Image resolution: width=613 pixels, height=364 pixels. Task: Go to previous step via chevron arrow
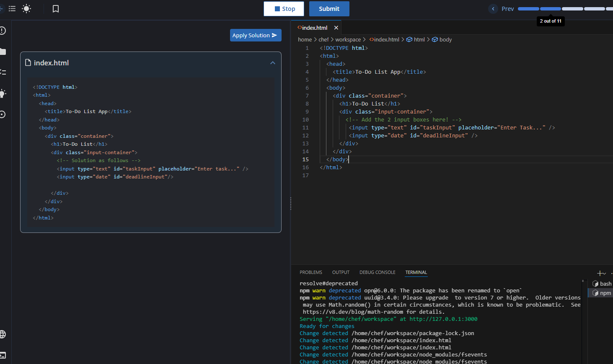[x=493, y=9]
